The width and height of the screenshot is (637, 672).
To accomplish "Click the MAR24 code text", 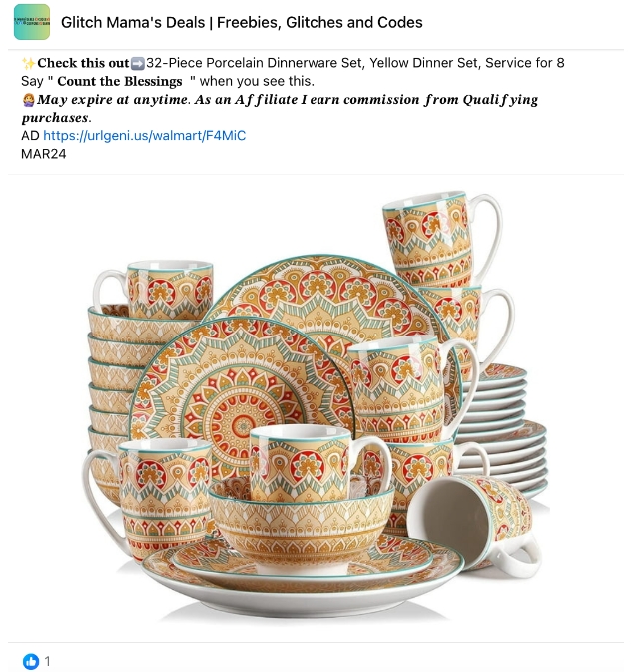I will (44, 154).
